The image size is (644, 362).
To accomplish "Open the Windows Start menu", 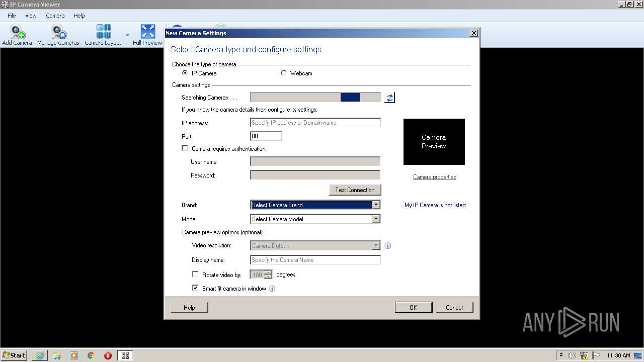I will click(14, 355).
